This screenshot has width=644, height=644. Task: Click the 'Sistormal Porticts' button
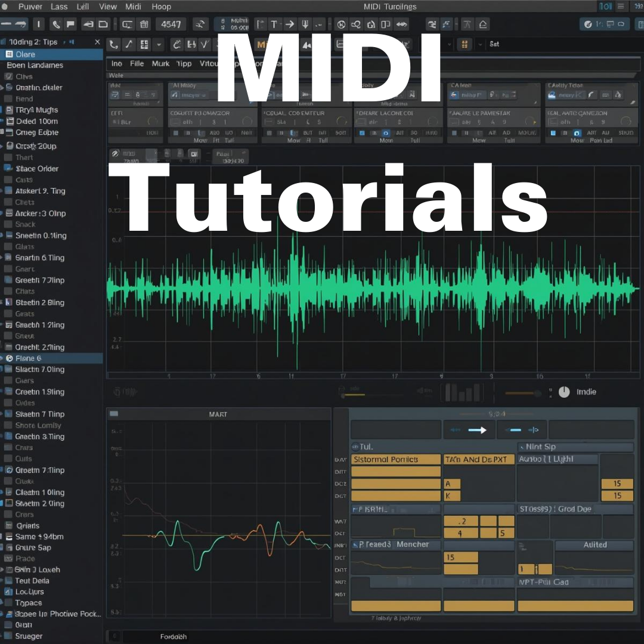coord(395,460)
